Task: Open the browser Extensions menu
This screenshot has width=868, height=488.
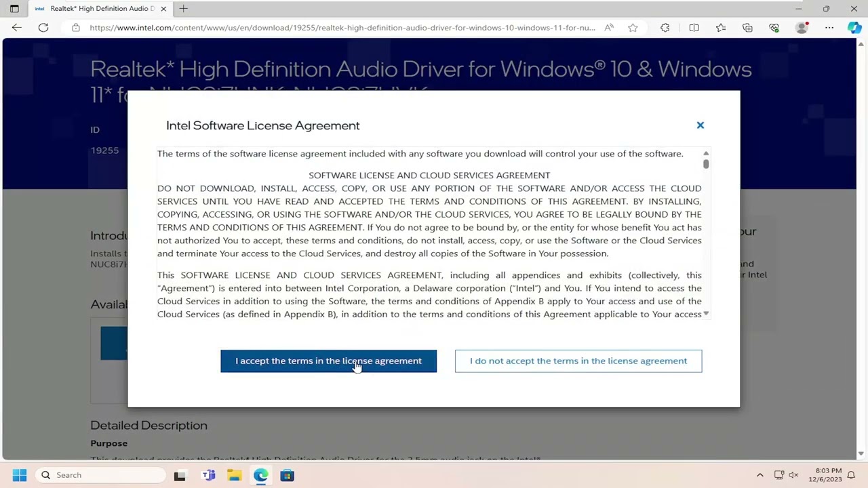Action: click(665, 28)
